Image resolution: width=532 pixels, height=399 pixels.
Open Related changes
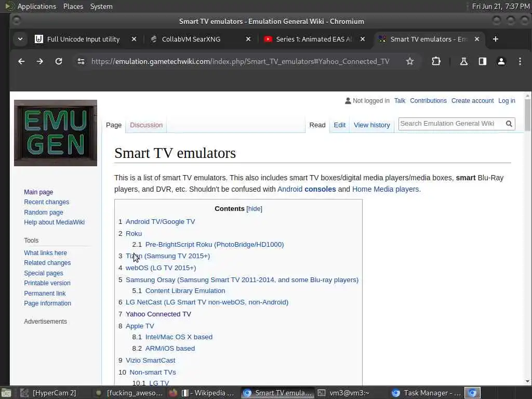tap(47, 262)
